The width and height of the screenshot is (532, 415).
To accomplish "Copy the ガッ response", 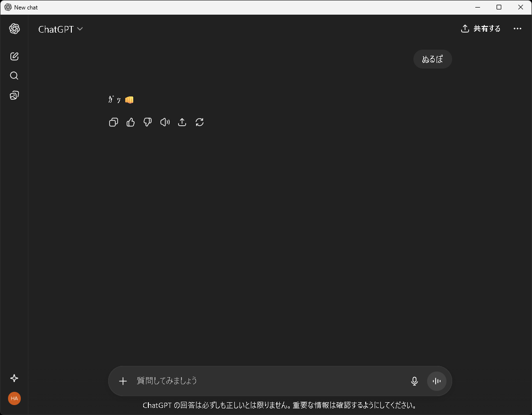I will tap(113, 122).
